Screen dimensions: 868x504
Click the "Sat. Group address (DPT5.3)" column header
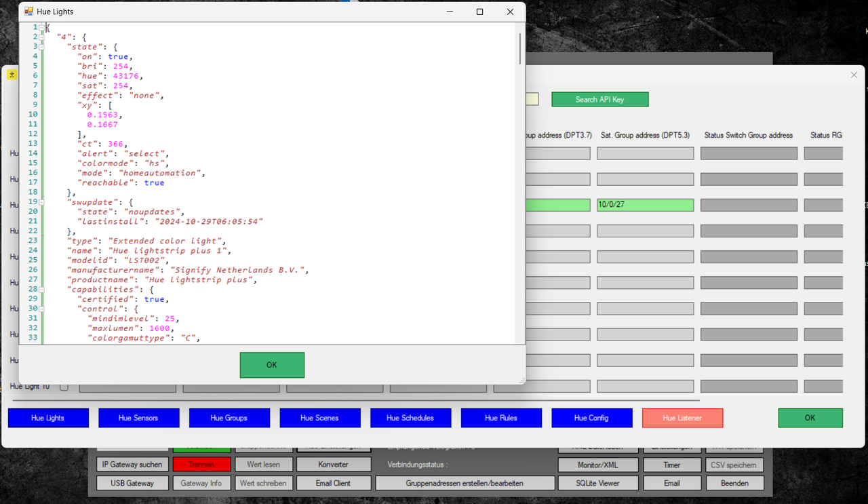645,136
